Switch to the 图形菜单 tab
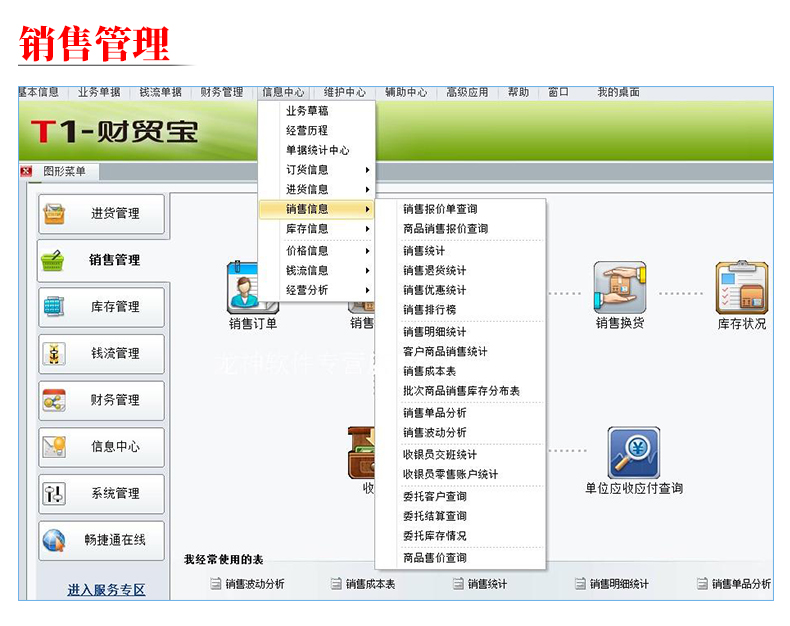Viewport: 790px width, 626px height. [64, 171]
